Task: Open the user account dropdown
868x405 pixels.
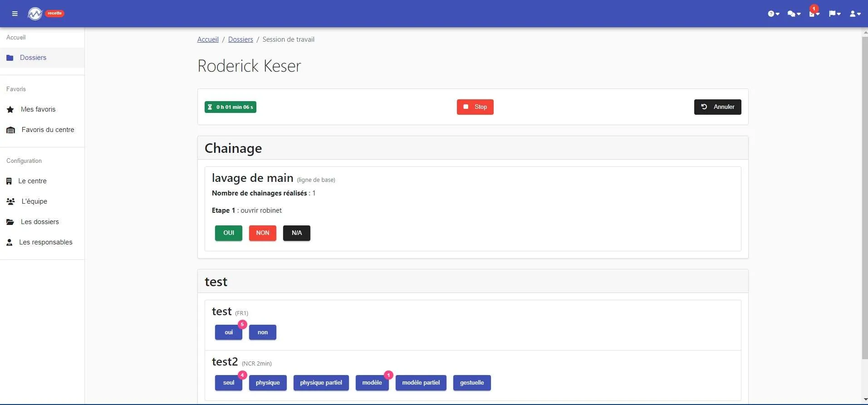Action: click(x=855, y=14)
